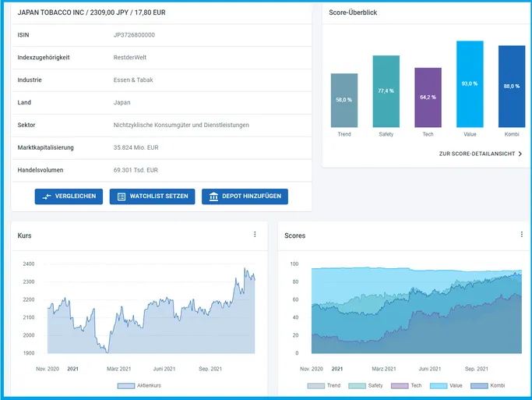This screenshot has width=532, height=400.
Task: Click the 2400 axis value in Kurs chart
Action: 29,264
